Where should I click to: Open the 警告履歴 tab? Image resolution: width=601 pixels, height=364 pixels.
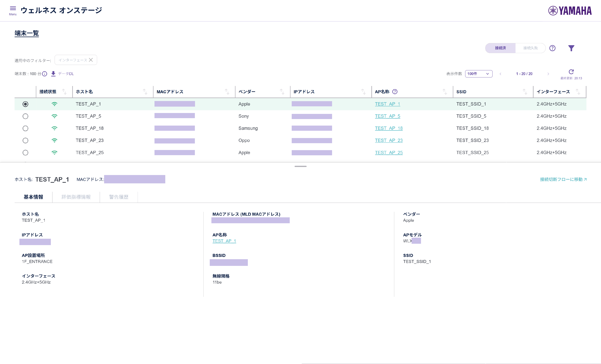coord(119,197)
